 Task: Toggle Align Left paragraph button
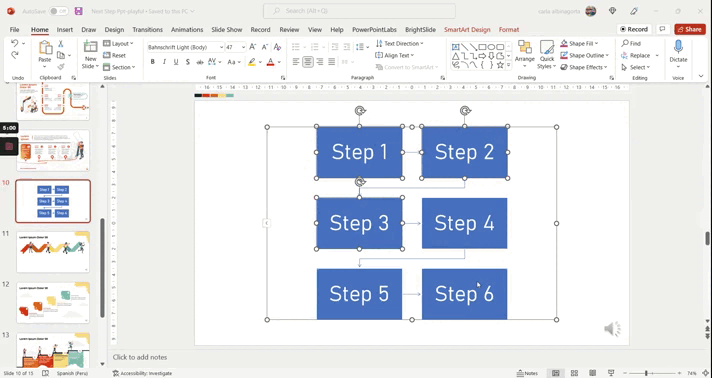(296, 62)
